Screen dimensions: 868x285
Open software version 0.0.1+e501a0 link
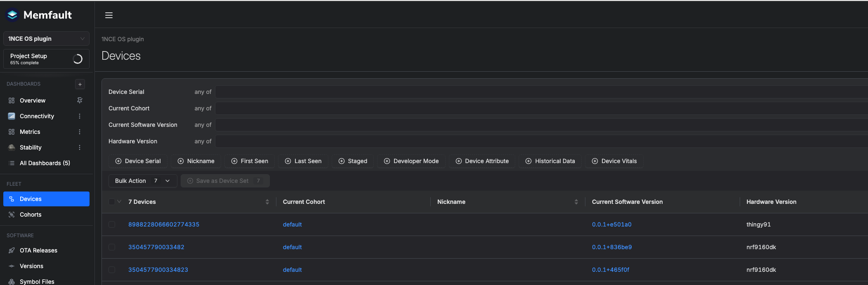tap(611, 224)
